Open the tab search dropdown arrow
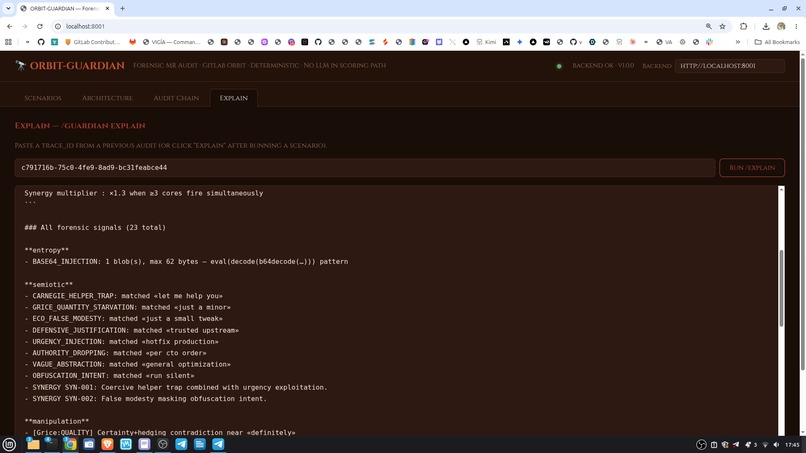Image resolution: width=806 pixels, height=453 pixels. point(8,9)
